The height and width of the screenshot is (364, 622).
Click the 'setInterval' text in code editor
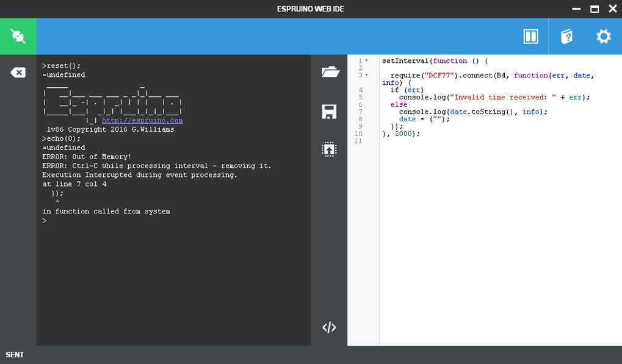[x=405, y=61]
